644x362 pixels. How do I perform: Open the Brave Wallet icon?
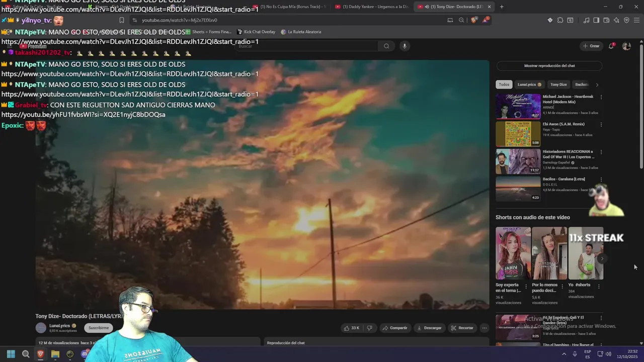(606, 20)
